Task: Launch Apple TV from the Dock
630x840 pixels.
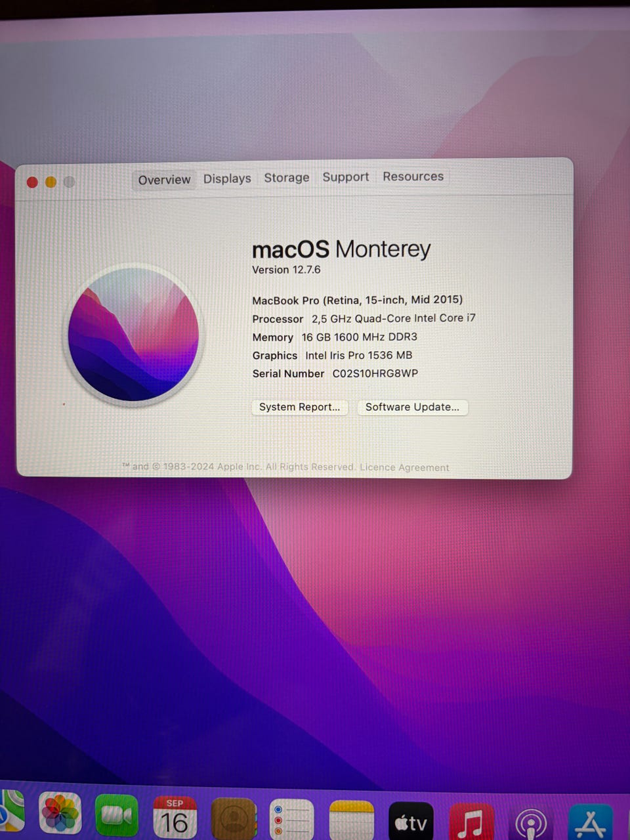Action: (411, 822)
